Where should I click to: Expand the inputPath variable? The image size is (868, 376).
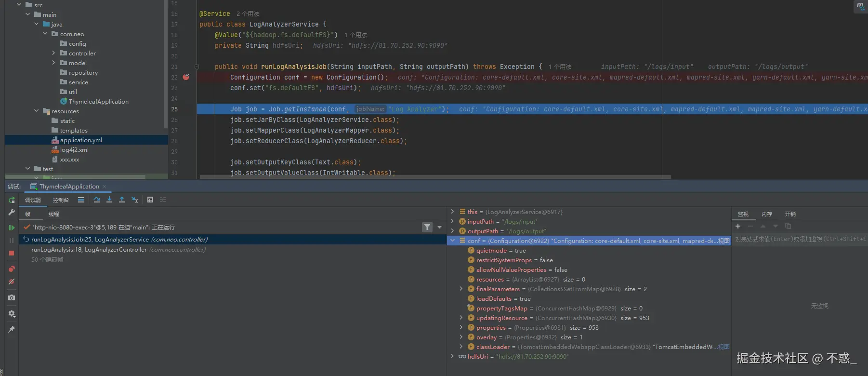[452, 221]
